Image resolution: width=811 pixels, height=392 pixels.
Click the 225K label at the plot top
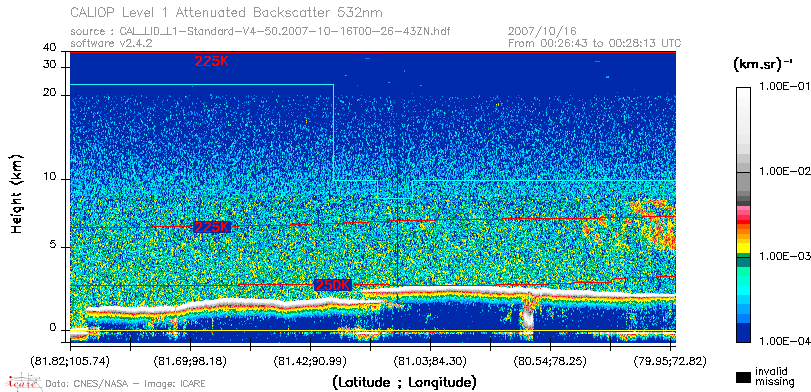[212, 61]
